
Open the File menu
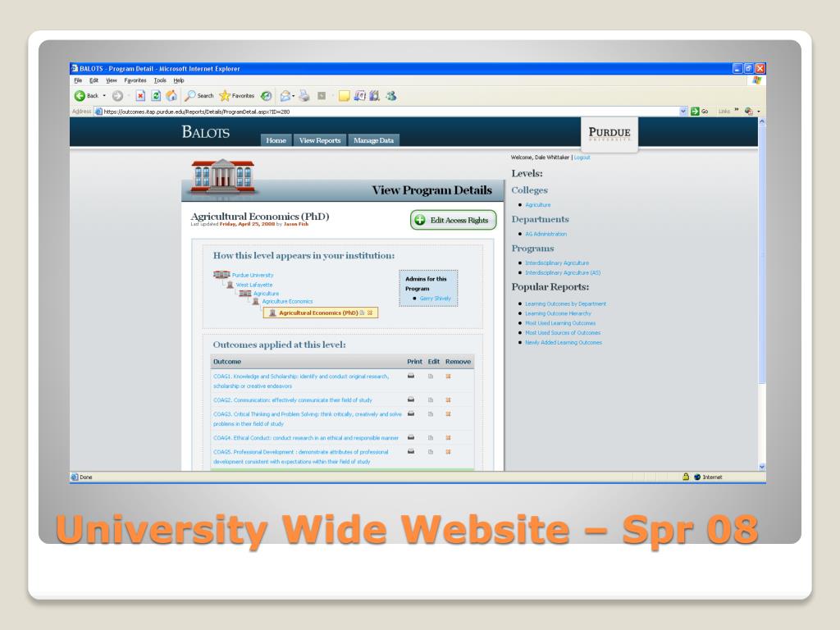pos(78,80)
